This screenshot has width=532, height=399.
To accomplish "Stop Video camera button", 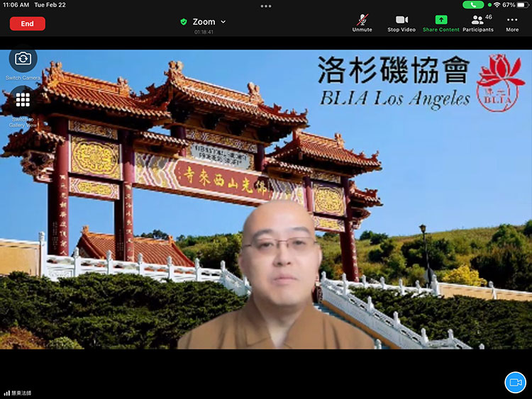I will (x=401, y=23).
